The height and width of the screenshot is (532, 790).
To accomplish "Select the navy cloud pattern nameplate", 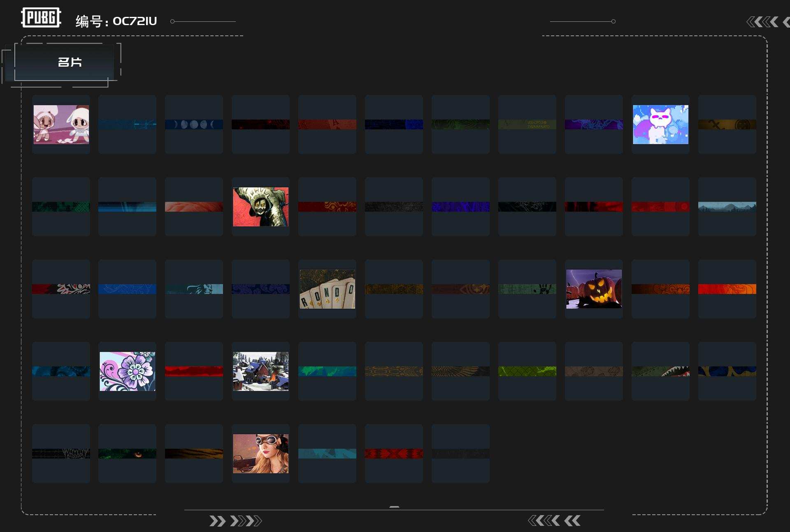I will pos(260,289).
